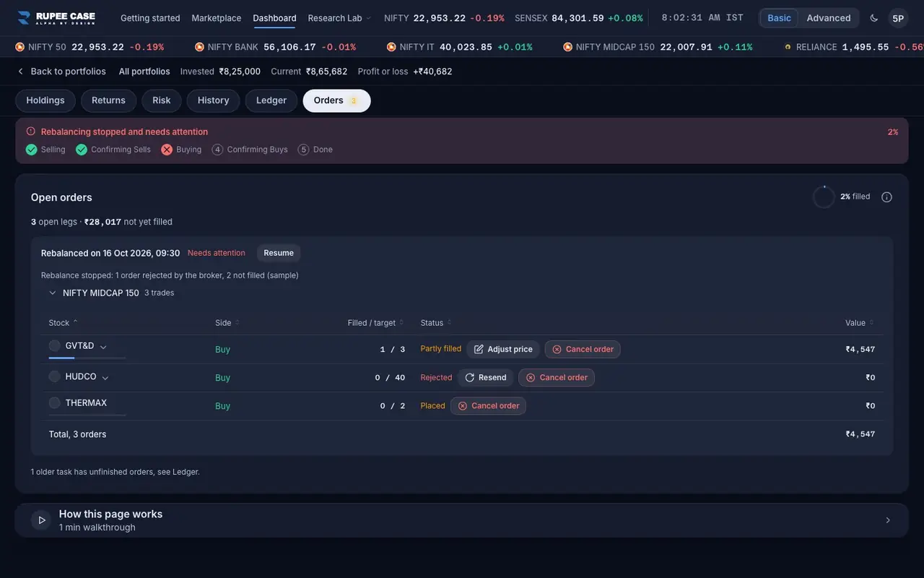Go to the Ledger tab
This screenshot has width=924, height=578.
pos(271,100)
